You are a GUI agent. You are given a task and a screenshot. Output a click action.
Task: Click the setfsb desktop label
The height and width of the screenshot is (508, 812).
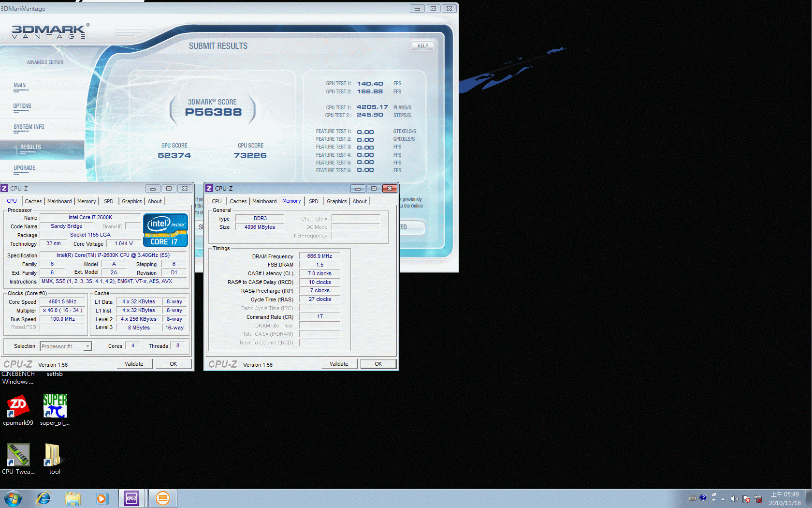55,374
